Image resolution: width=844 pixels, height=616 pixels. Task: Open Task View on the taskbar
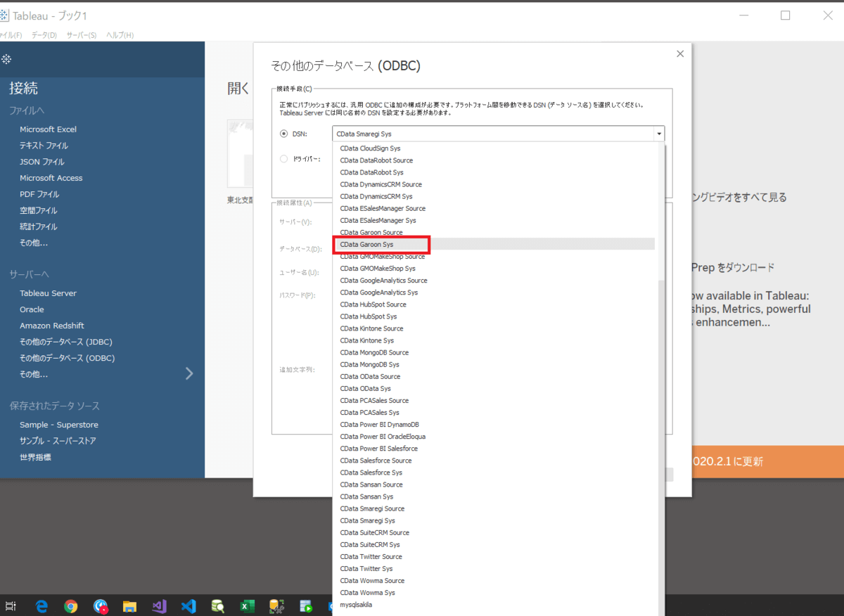pyautogui.click(x=11, y=605)
